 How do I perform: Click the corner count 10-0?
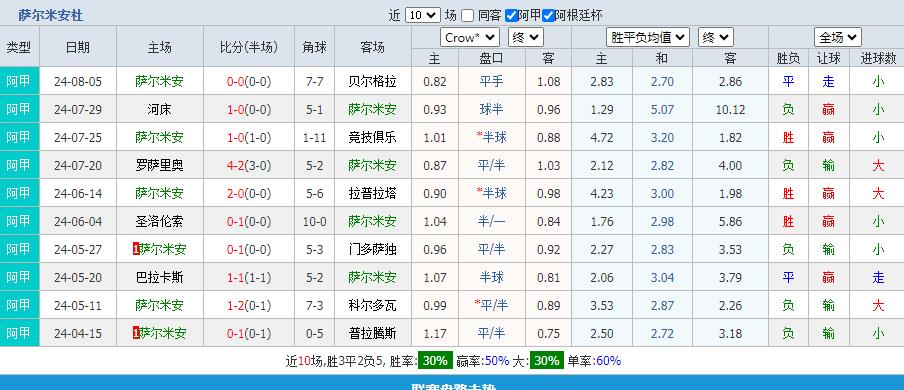pos(314,221)
